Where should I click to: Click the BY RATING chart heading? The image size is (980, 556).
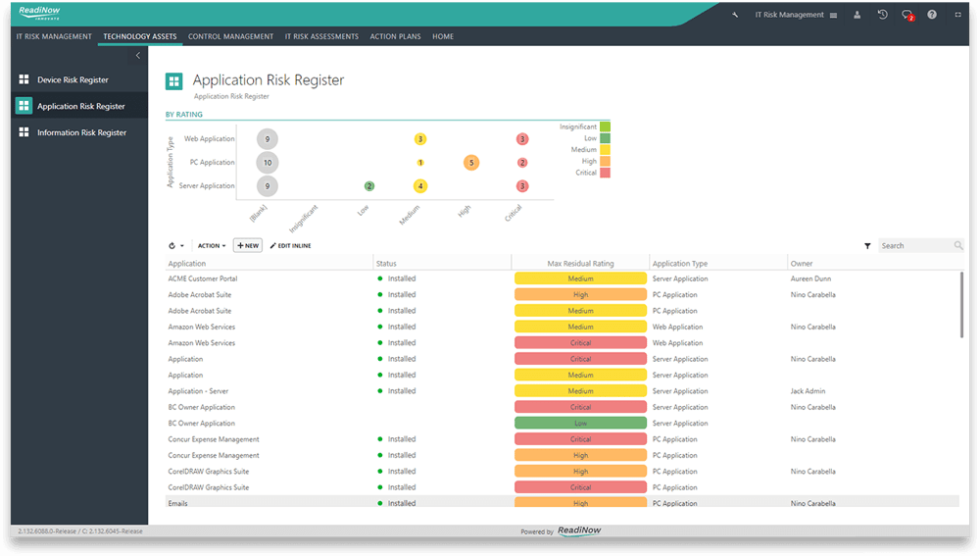click(184, 115)
